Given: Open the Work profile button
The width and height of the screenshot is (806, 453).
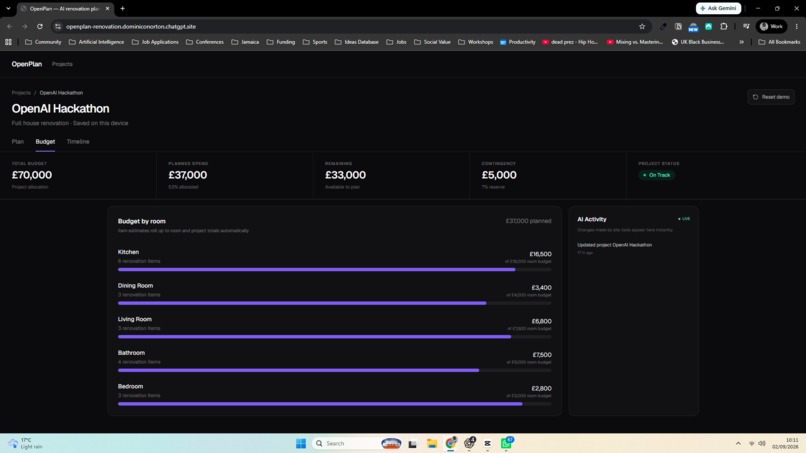Looking at the screenshot, I should tap(772, 26).
